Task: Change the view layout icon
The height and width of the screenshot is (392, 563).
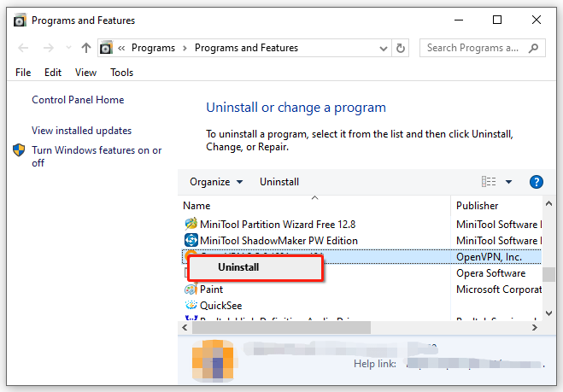Action: click(x=489, y=182)
